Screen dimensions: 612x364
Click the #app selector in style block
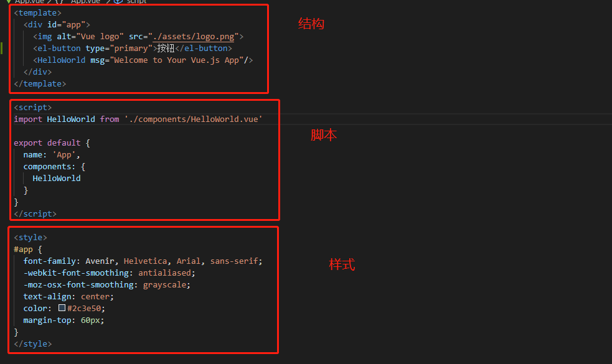[23, 250]
